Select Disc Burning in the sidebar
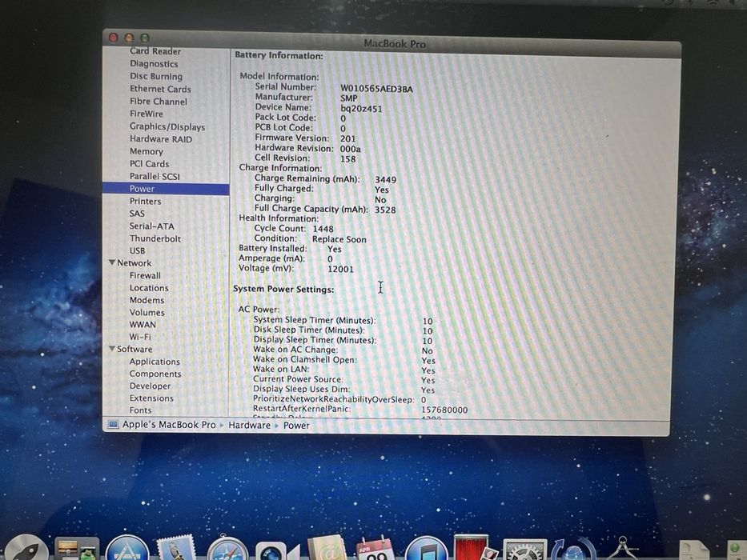747x560 pixels. pos(156,76)
